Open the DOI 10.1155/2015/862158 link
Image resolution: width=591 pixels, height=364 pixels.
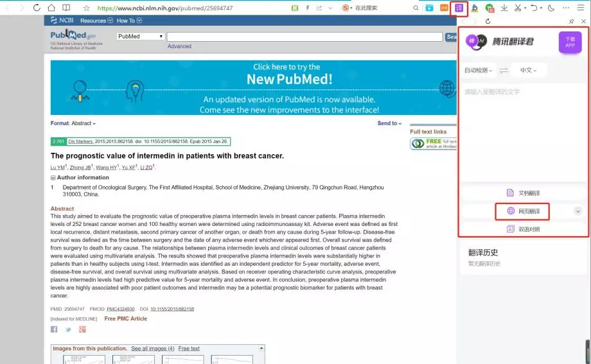[172, 309]
